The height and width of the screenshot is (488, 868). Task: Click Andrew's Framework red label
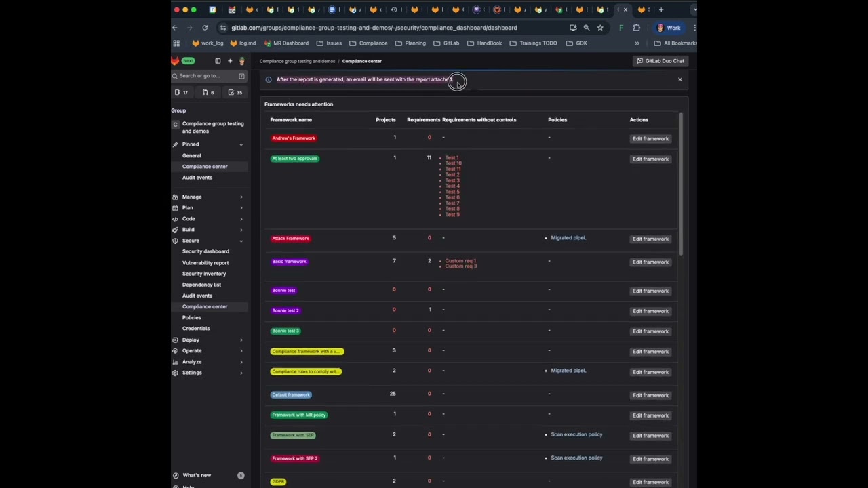294,138
